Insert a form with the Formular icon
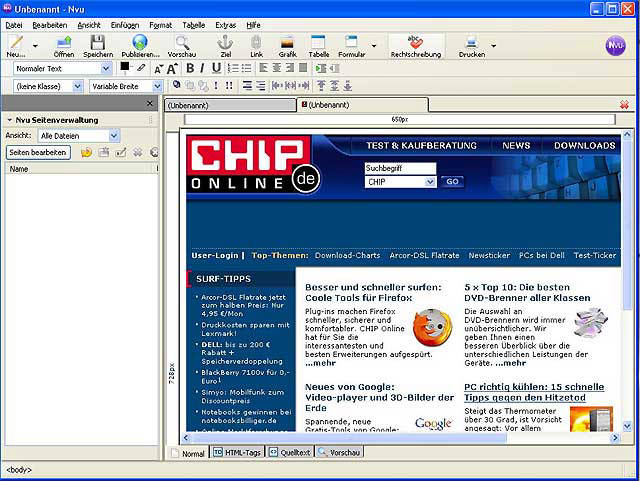640x481 pixels. coord(351,42)
